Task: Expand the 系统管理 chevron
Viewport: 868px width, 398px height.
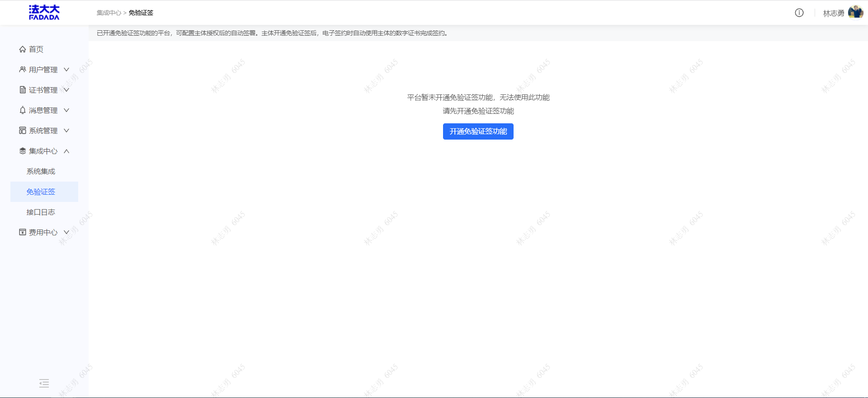Action: point(66,131)
